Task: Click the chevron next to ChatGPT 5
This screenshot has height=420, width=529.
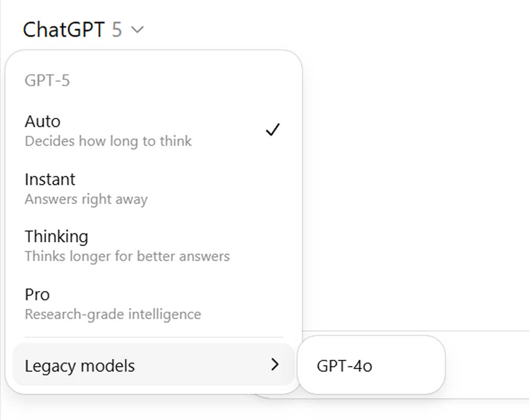Action: pyautogui.click(x=138, y=30)
